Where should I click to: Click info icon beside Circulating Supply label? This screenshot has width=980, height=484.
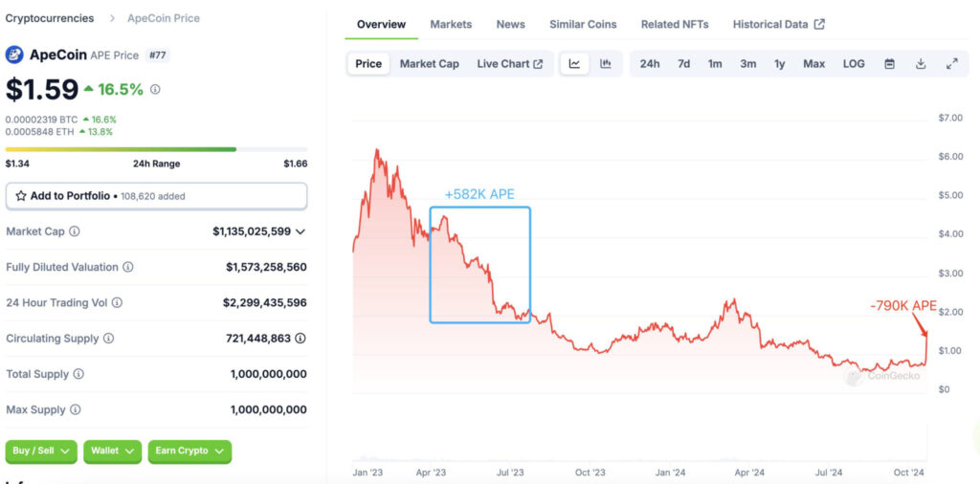(x=108, y=339)
